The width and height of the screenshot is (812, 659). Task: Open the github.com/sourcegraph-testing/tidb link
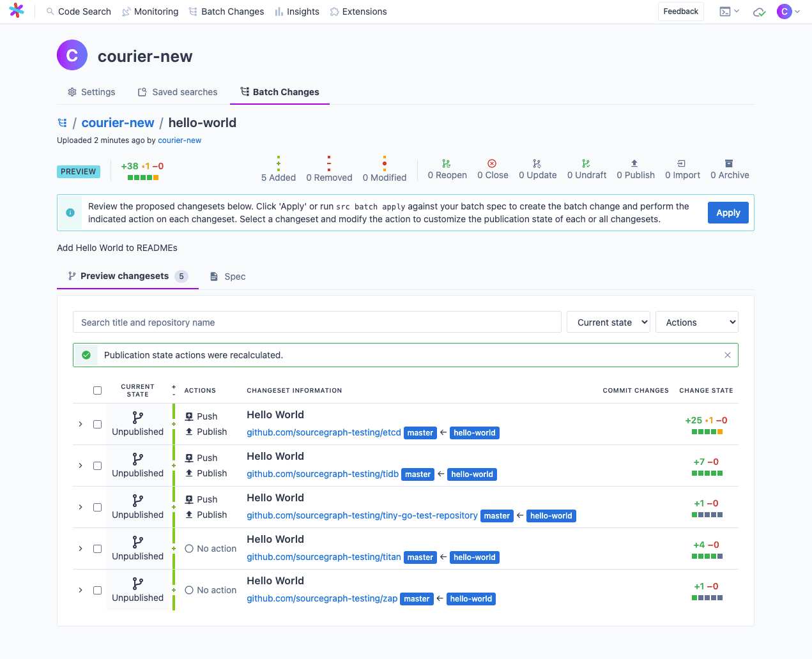(x=323, y=474)
